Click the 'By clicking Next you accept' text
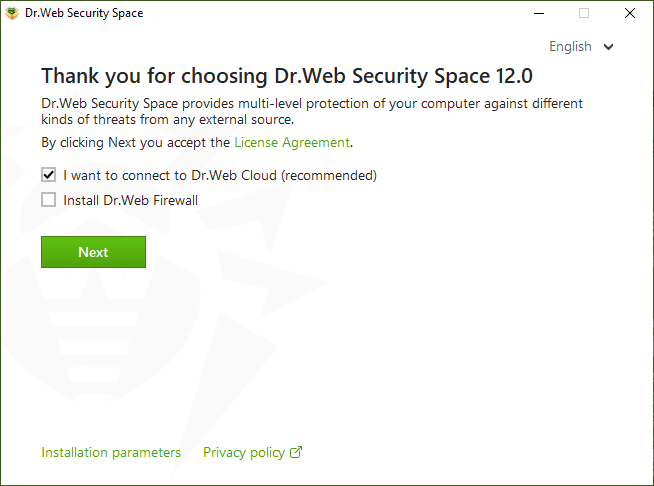Viewport: 654px width, 486px height. pyautogui.click(x=136, y=142)
